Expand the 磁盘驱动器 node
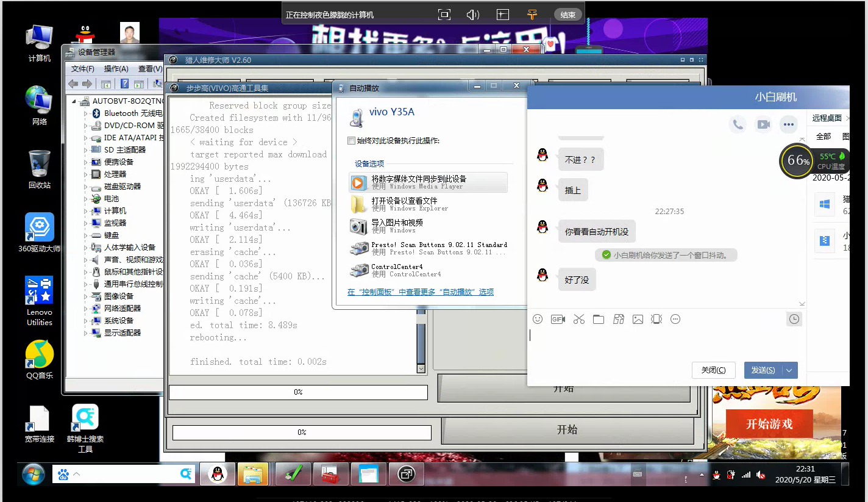868x502 pixels. pyautogui.click(x=86, y=187)
